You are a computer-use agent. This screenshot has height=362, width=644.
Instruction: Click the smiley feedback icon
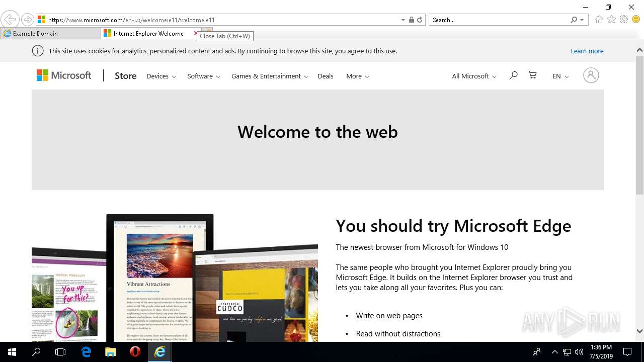[636, 20]
